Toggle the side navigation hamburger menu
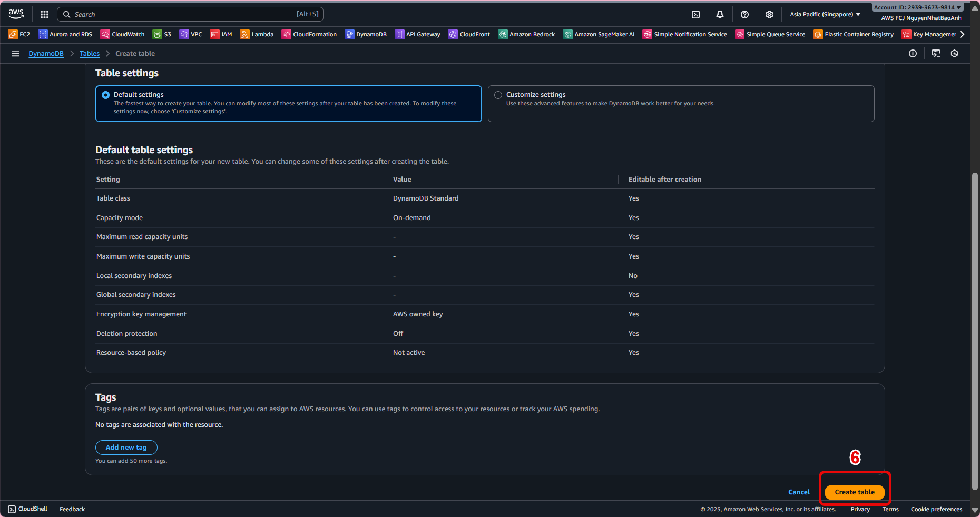 (x=15, y=54)
